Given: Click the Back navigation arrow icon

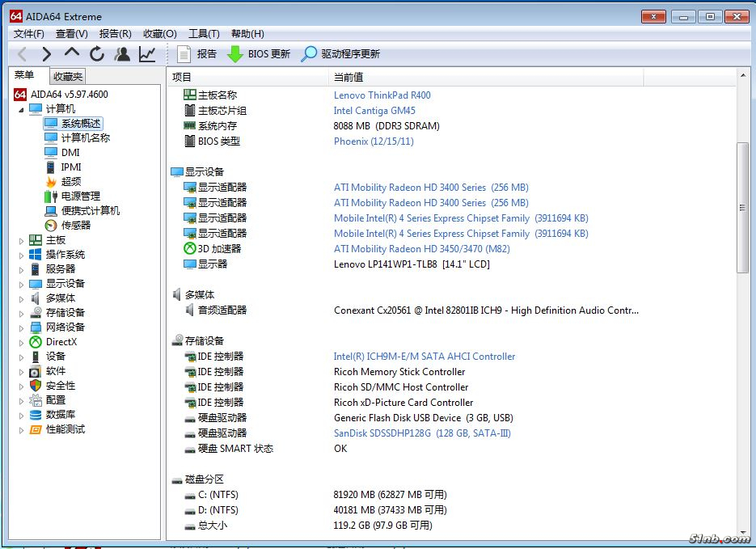Looking at the screenshot, I should click(22, 54).
